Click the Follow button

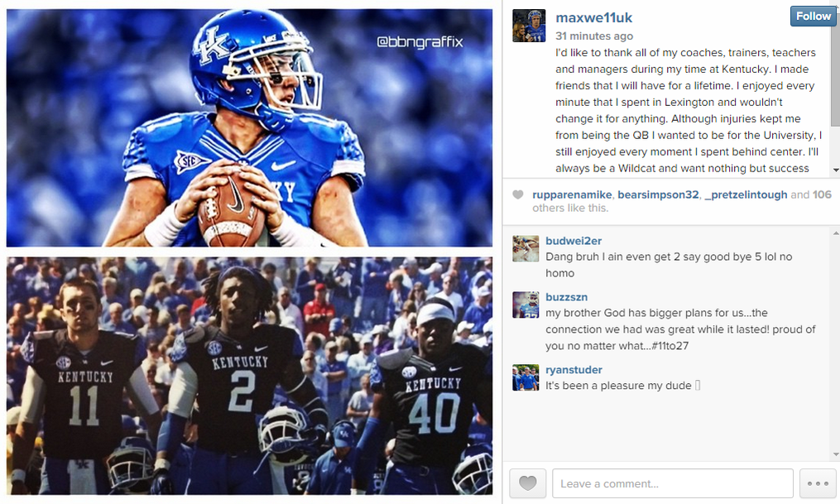click(814, 16)
